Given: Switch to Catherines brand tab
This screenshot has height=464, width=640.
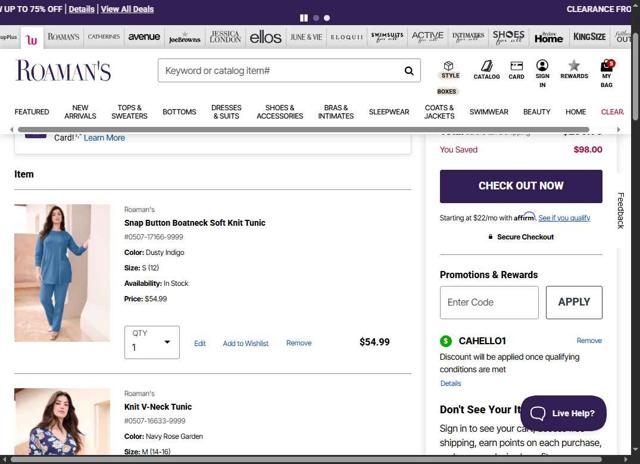Looking at the screenshot, I should point(104,37).
